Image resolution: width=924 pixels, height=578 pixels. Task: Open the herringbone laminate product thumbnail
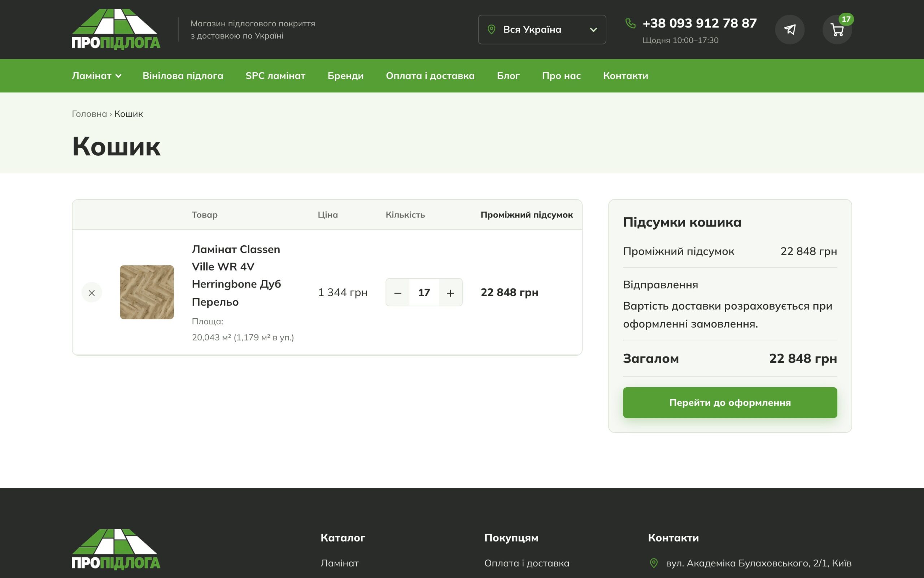tap(147, 292)
